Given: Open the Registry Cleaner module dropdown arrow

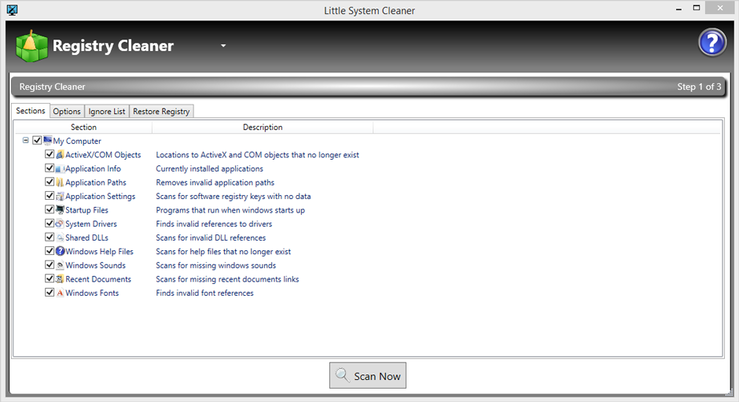Looking at the screenshot, I should click(x=223, y=46).
